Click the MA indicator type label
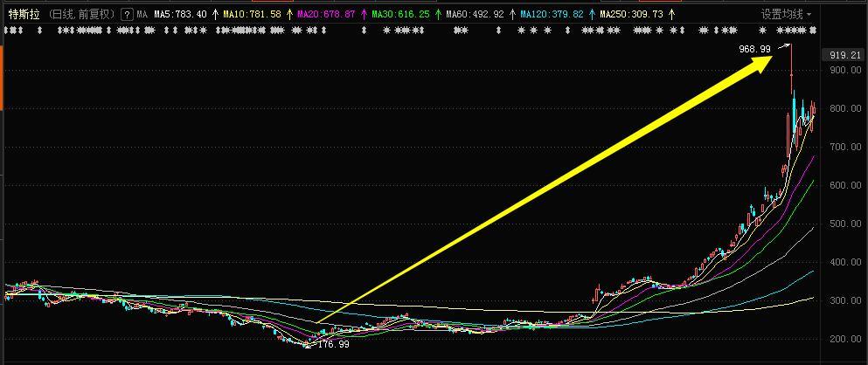The image size is (868, 365). point(142,14)
